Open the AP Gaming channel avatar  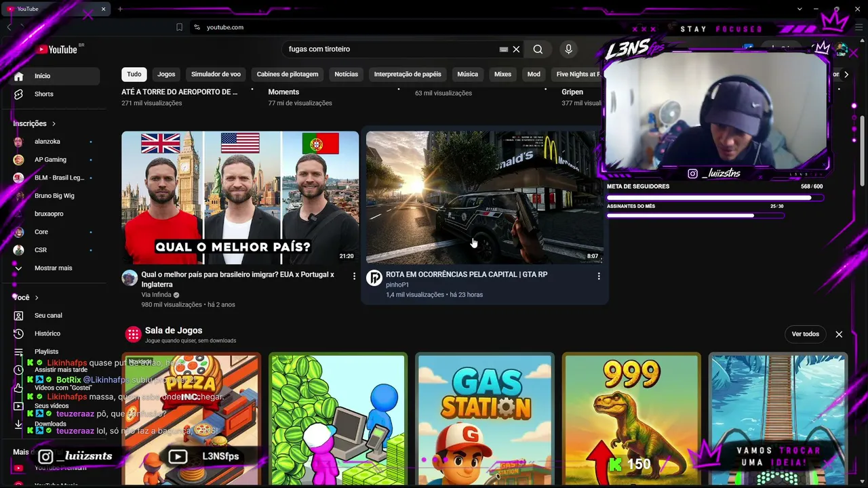pyautogui.click(x=19, y=160)
